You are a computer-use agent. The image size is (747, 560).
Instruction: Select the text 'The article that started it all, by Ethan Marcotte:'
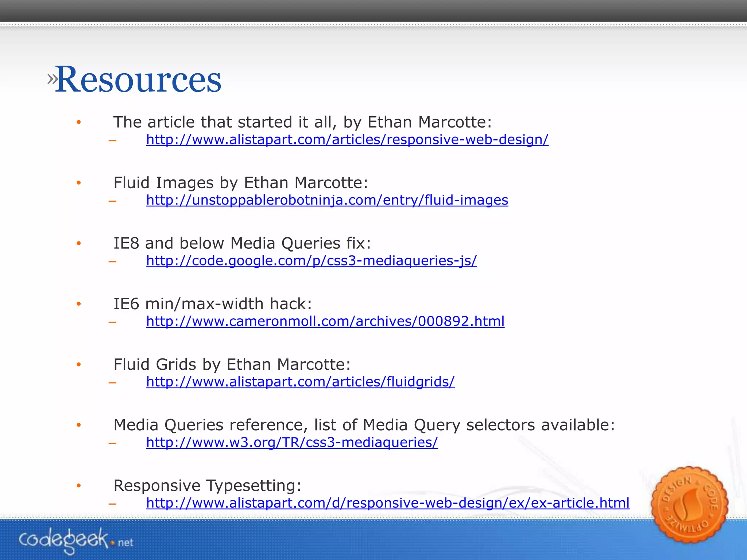(302, 122)
